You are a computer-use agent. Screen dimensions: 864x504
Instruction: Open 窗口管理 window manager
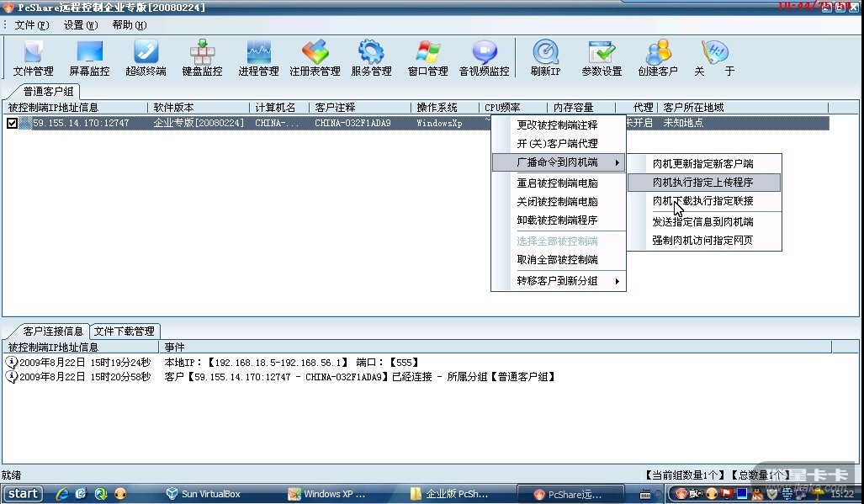point(427,58)
